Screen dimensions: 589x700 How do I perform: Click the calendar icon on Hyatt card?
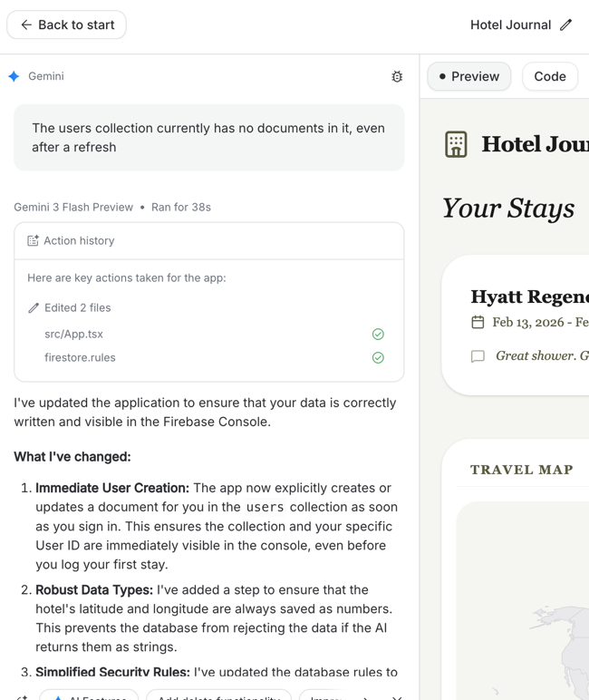[478, 322]
